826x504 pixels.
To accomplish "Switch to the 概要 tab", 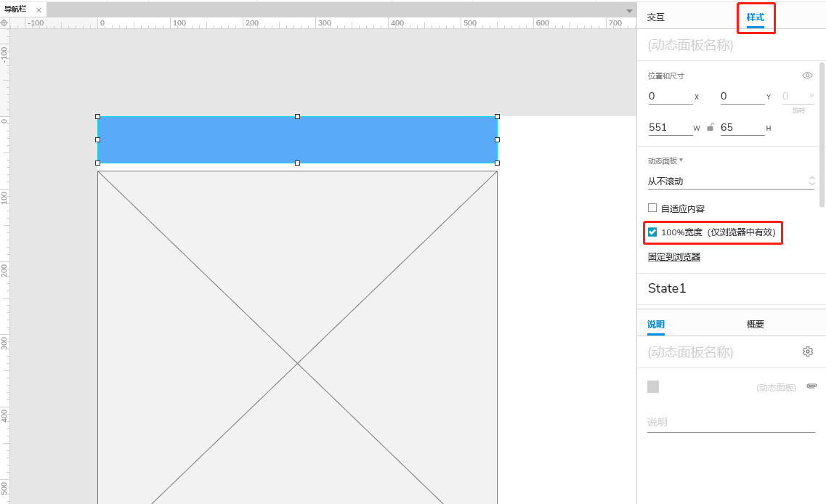I will point(755,325).
